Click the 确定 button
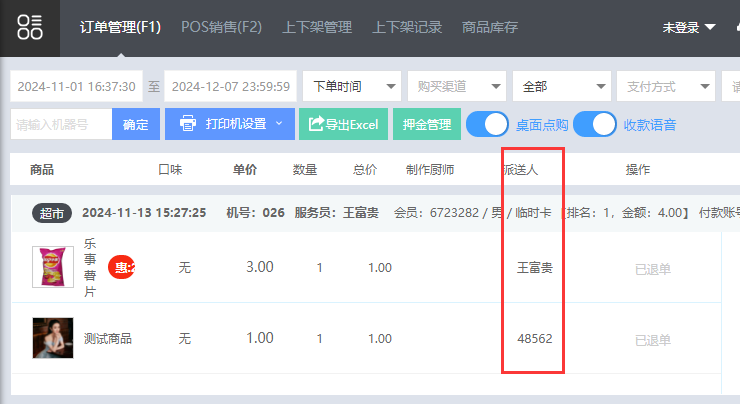The image size is (740, 404). [x=136, y=124]
